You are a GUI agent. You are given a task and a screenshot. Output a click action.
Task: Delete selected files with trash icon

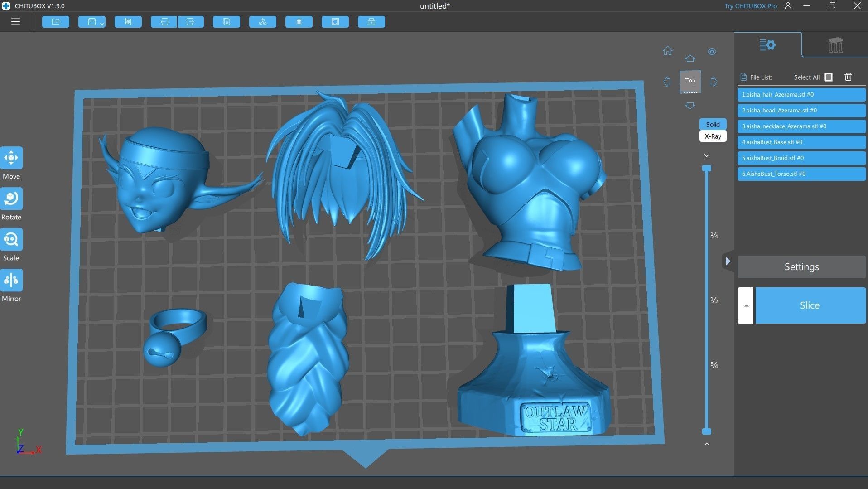(x=848, y=77)
